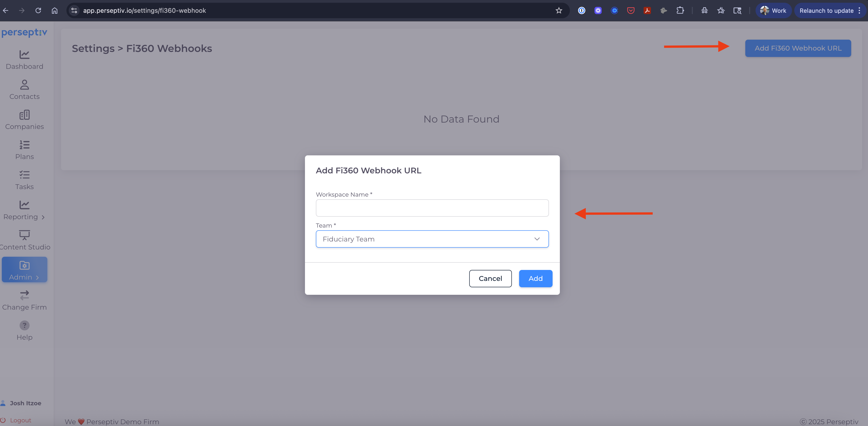Open the browser extensions puzzle icon
The width and height of the screenshot is (868, 426).
[680, 10]
